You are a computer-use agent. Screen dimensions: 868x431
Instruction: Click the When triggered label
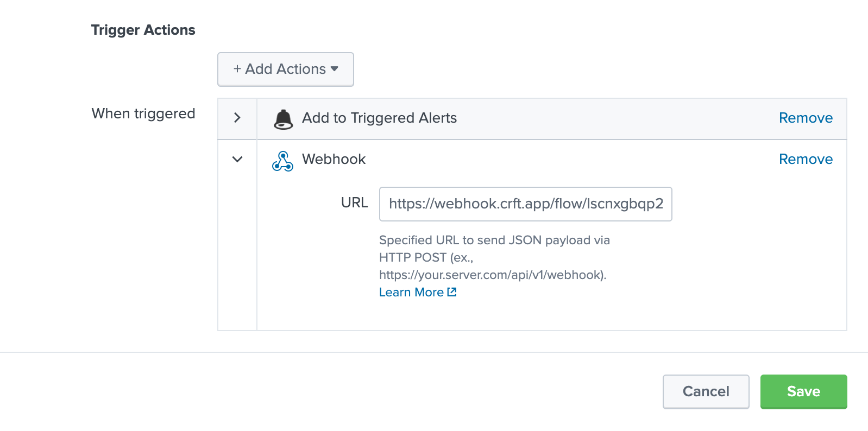(143, 113)
